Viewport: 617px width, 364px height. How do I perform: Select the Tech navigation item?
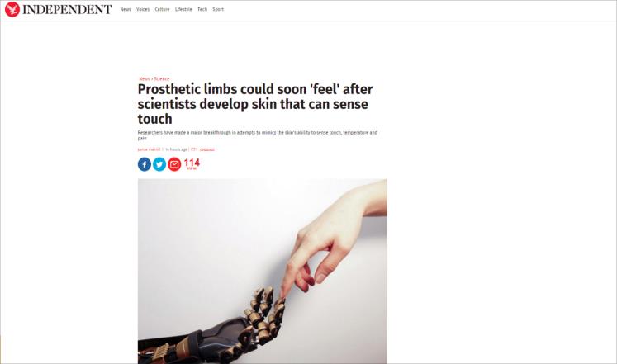coord(202,9)
